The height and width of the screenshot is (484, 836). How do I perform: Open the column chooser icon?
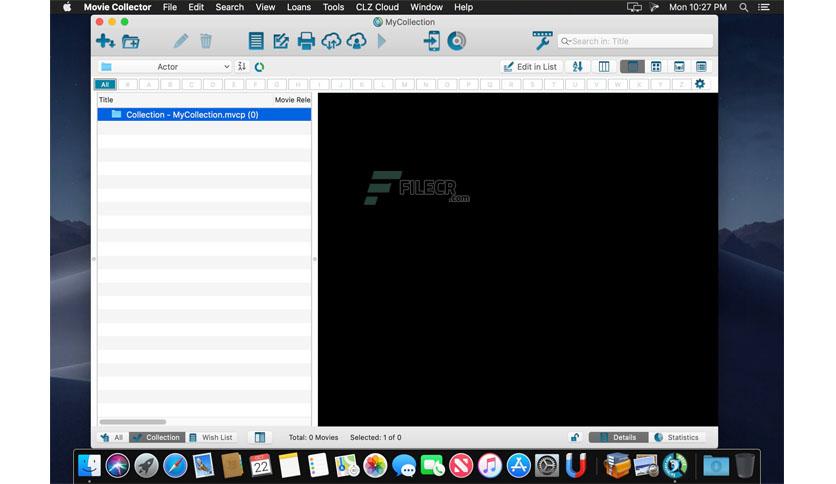coord(604,67)
